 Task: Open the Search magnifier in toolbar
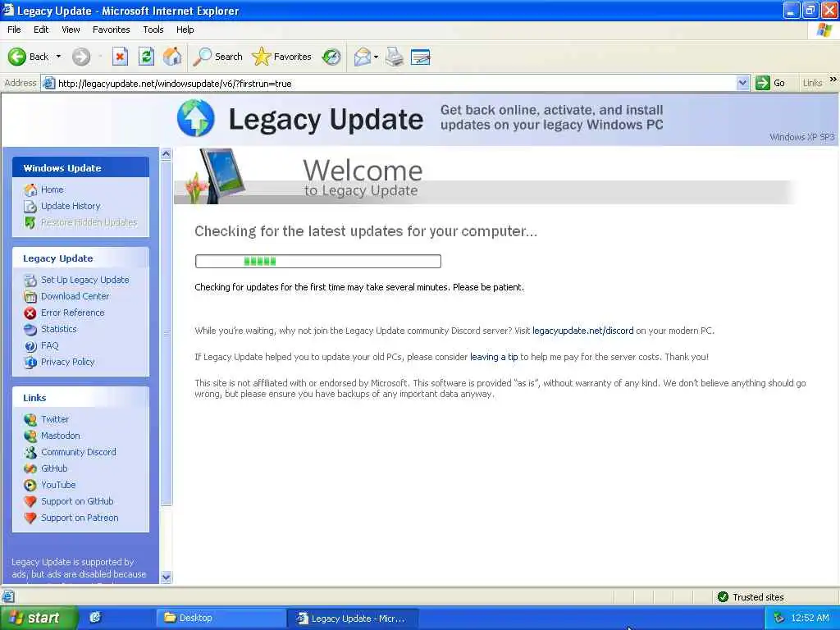[x=202, y=57]
